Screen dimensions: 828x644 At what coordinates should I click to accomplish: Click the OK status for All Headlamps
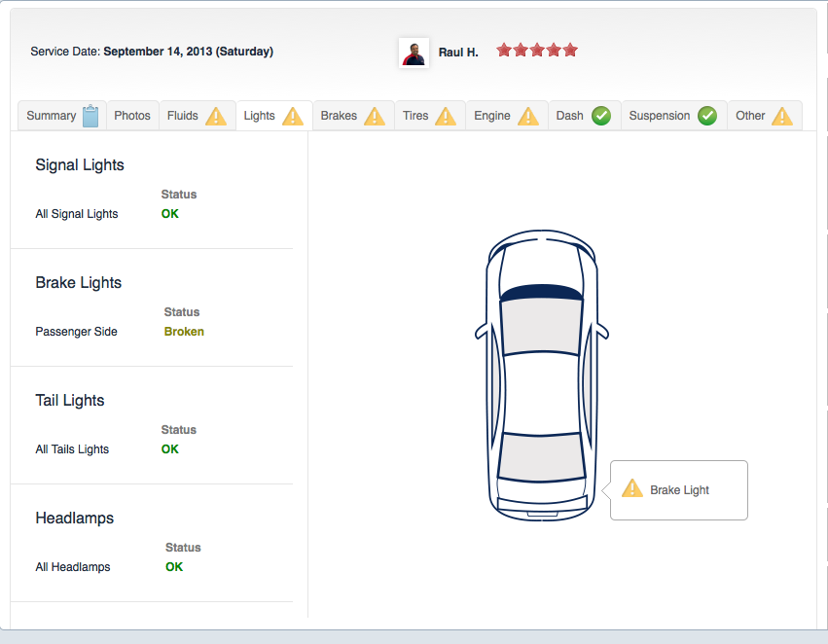click(174, 567)
